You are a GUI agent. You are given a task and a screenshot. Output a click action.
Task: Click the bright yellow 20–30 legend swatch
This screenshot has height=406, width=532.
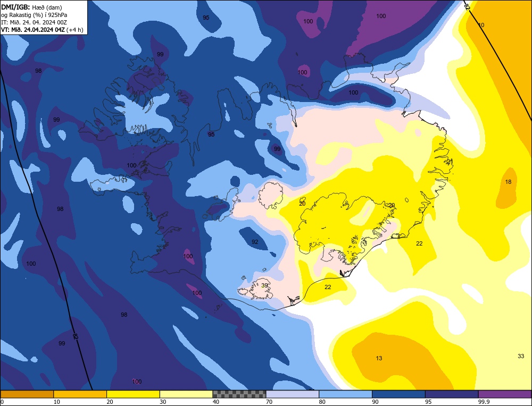click(x=133, y=394)
